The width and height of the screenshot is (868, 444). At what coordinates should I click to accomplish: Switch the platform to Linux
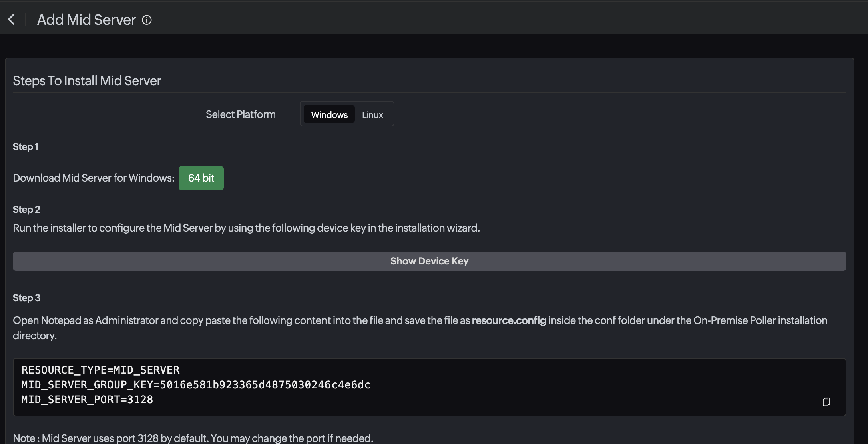(x=372, y=115)
